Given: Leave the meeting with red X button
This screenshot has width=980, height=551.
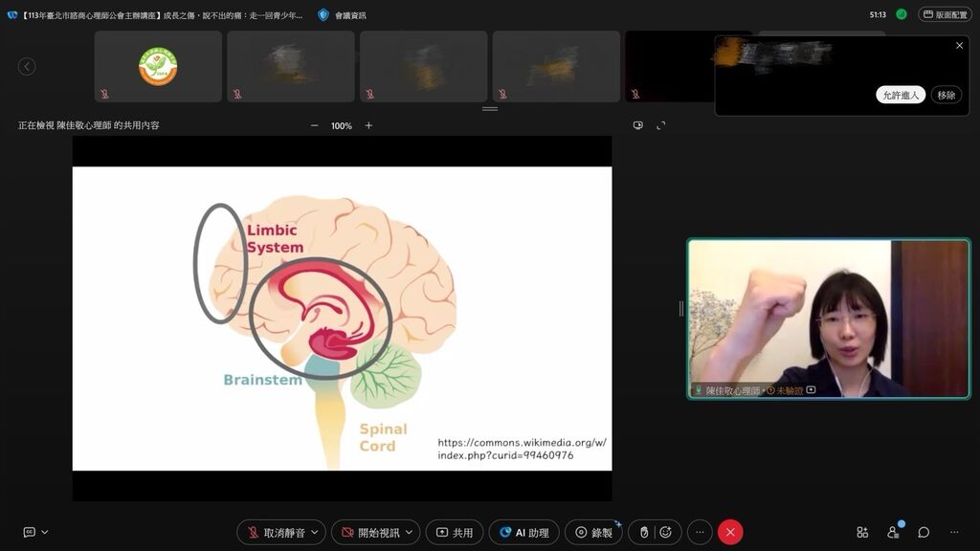Looking at the screenshot, I should 730,532.
